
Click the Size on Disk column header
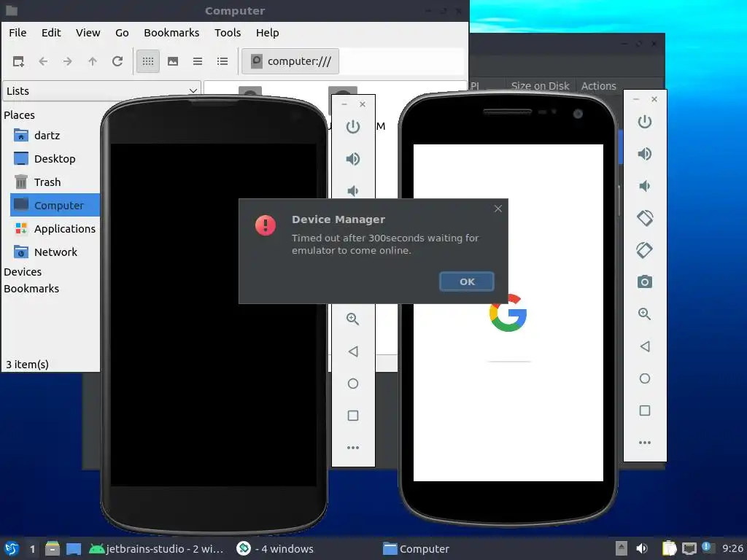[x=541, y=86]
